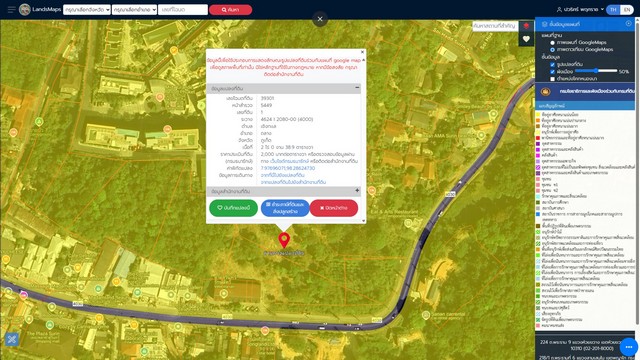
Task: Click the red location pin icon at top right
Action: [x=526, y=26]
